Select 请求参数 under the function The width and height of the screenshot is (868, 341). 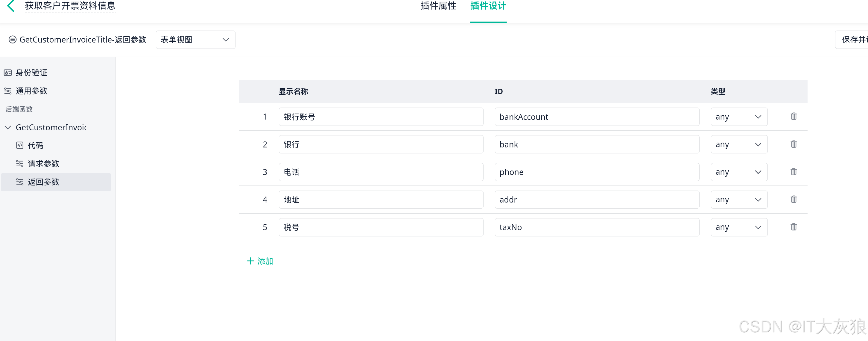click(43, 164)
